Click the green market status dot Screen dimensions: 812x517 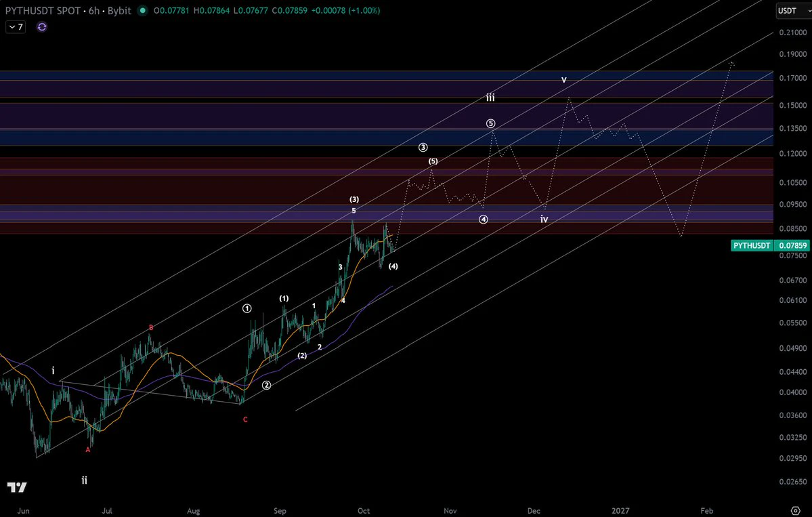142,10
